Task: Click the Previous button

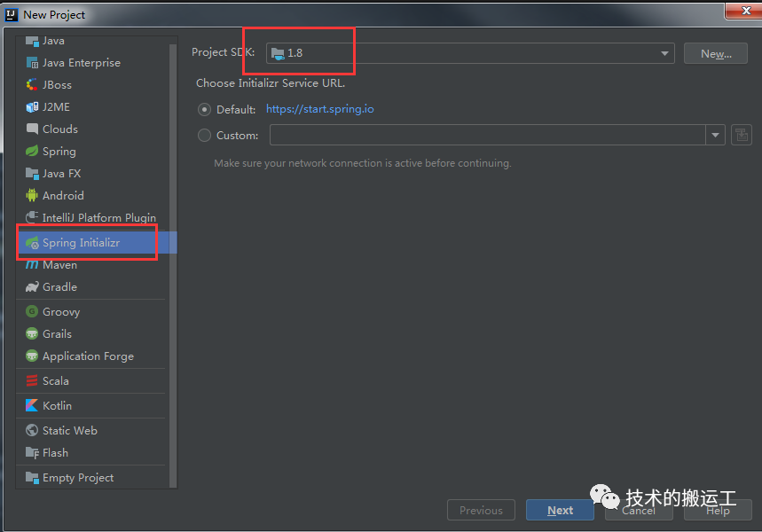Action: [481, 510]
